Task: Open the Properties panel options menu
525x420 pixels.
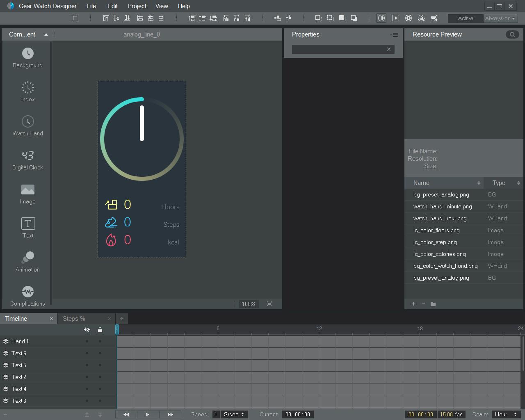Action: click(394, 35)
